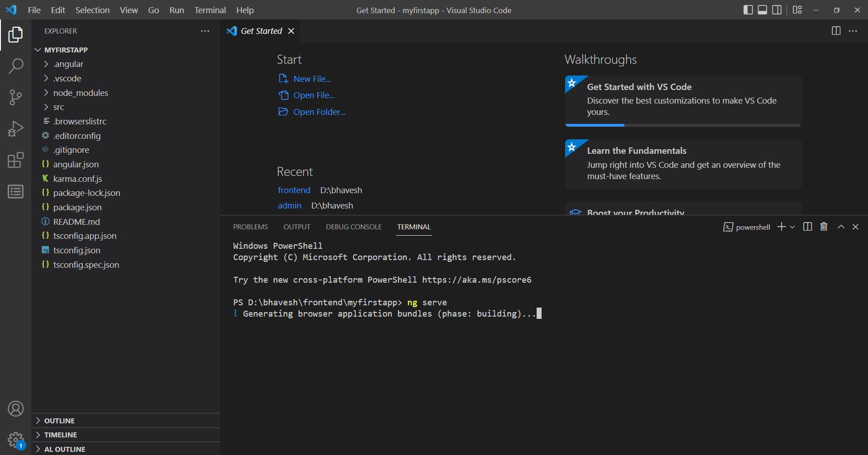The height and width of the screenshot is (455, 868).
Task: Toggle the Primary Side Bar visibility
Action: click(748, 9)
